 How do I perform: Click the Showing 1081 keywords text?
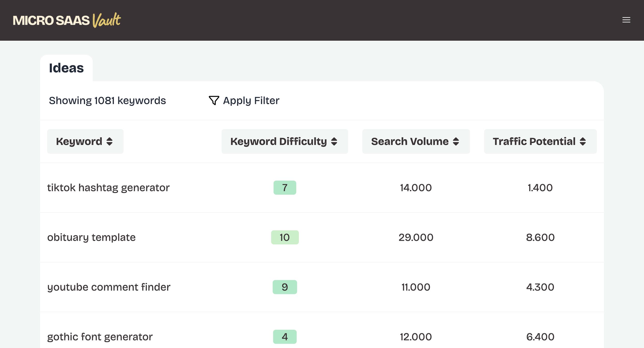click(107, 101)
